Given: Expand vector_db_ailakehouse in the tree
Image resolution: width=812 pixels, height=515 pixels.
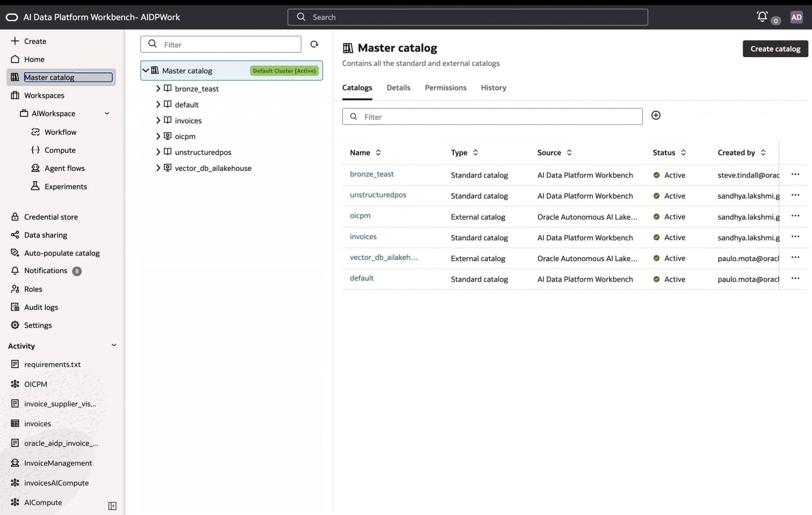Looking at the screenshot, I should point(158,168).
